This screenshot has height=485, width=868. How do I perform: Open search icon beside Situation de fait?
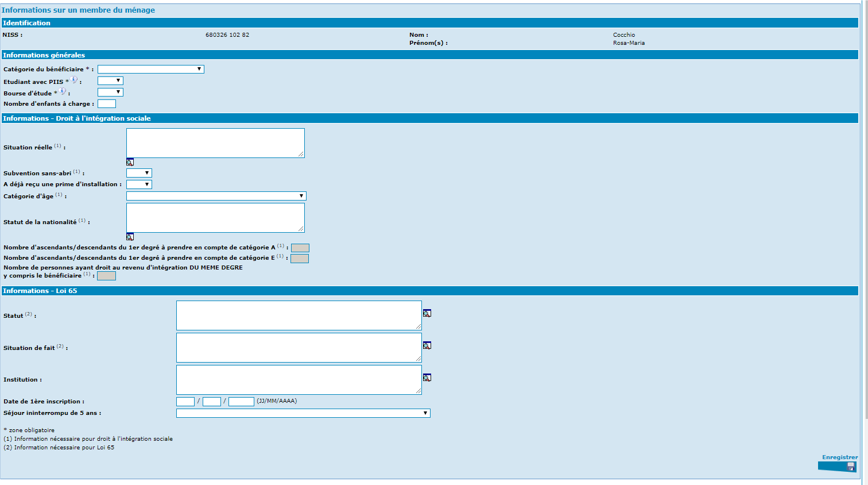[427, 345]
